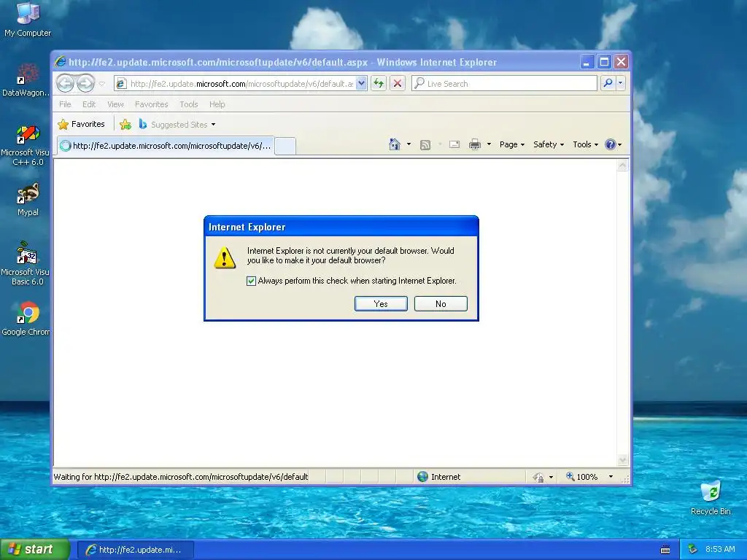Click the Refresh page icon
747x560 pixels.
tap(379, 84)
